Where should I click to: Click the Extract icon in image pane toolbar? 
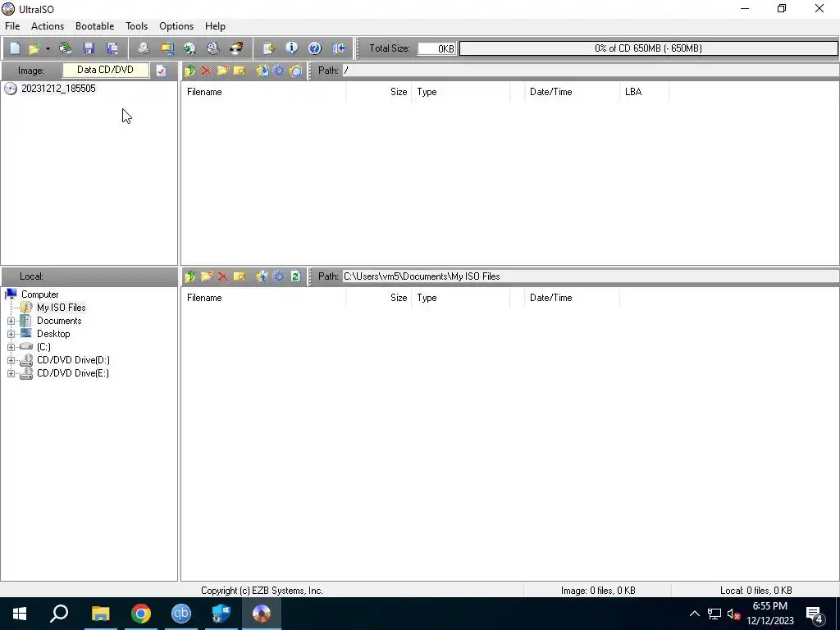pyautogui.click(x=262, y=71)
